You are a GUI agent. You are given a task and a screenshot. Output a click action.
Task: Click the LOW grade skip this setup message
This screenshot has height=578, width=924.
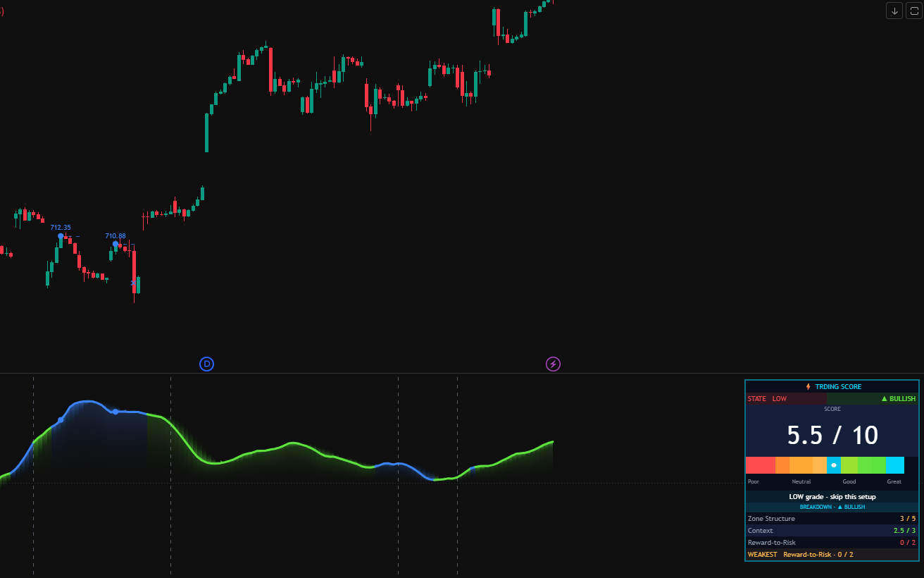pyautogui.click(x=832, y=497)
